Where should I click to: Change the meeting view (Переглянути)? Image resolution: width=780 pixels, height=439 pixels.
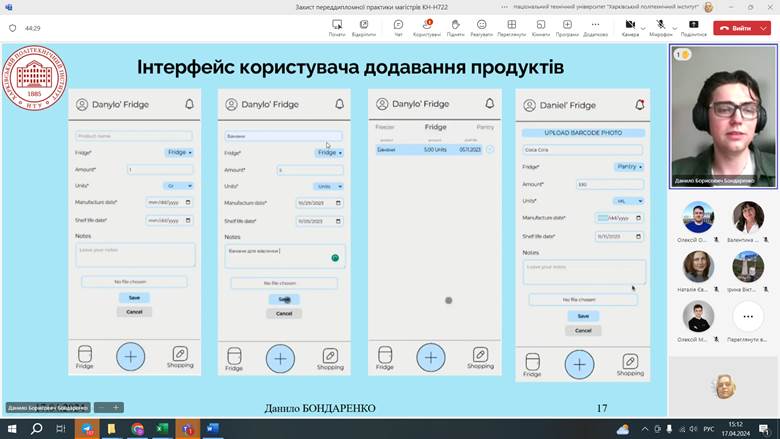(512, 27)
